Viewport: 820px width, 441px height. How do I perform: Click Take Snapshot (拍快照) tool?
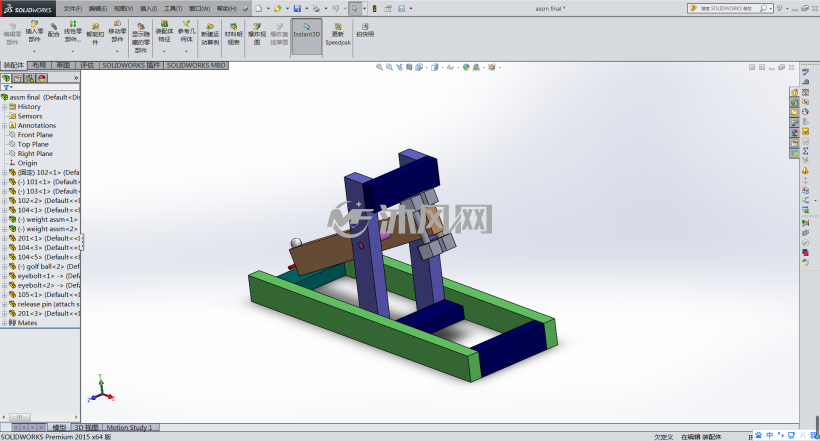coord(365,30)
